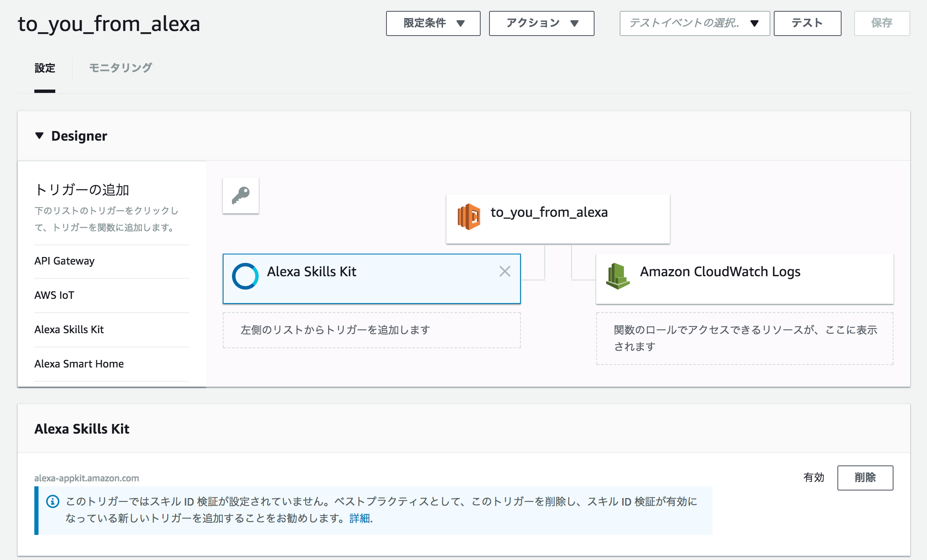Image resolution: width=927 pixels, height=560 pixels.
Task: Click the トリガーの追加 heading
Action: tap(82, 190)
